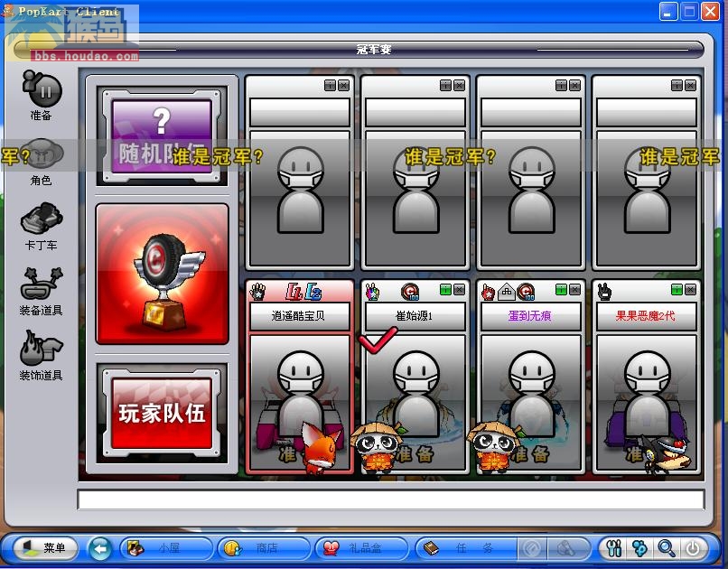The width and height of the screenshot is (728, 569).
Task: Open the 任务 quests book
Action: (464, 548)
